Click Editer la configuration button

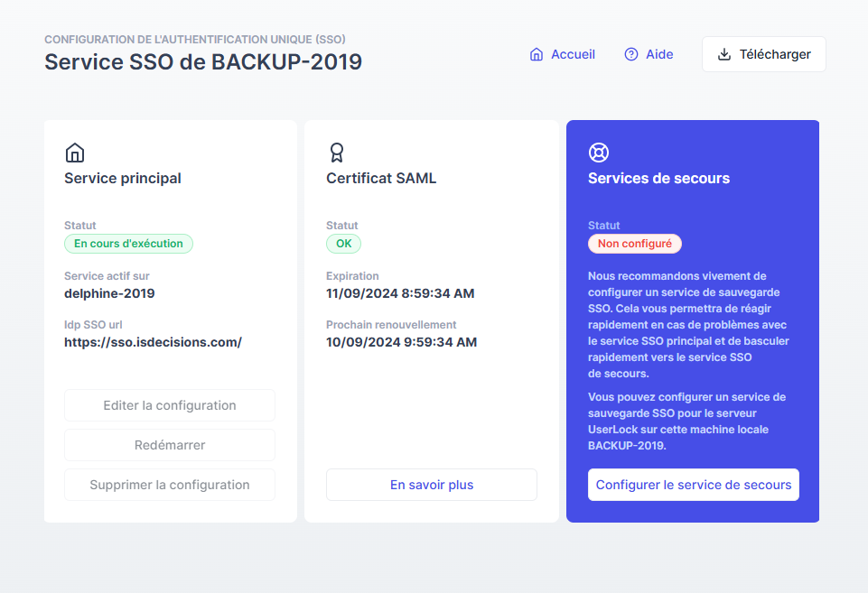170,405
